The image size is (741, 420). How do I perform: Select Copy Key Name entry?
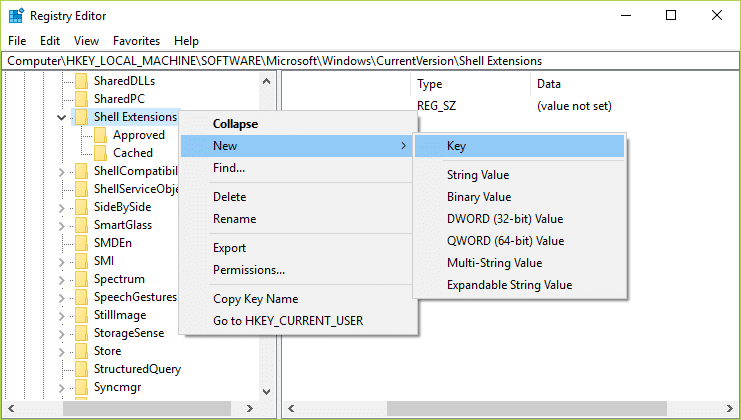[x=256, y=299]
